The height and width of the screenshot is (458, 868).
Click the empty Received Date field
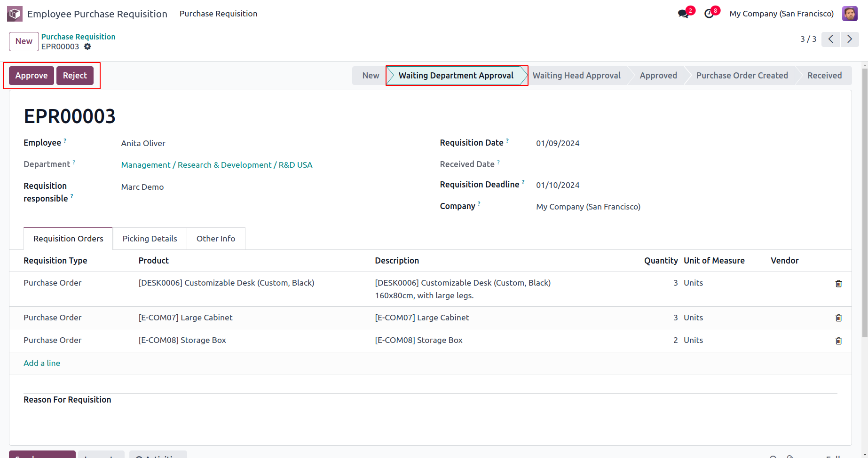[x=687, y=164]
